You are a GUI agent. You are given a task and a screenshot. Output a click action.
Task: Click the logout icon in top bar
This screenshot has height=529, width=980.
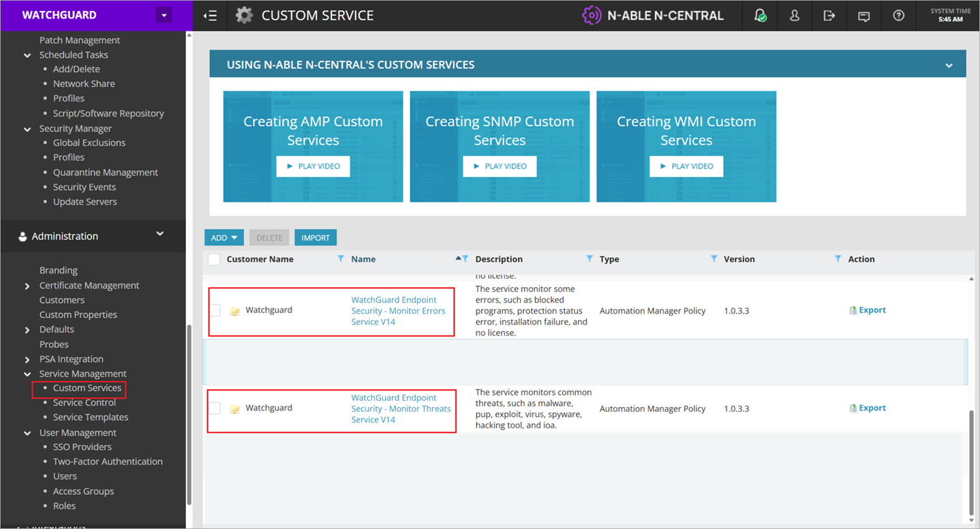[829, 15]
